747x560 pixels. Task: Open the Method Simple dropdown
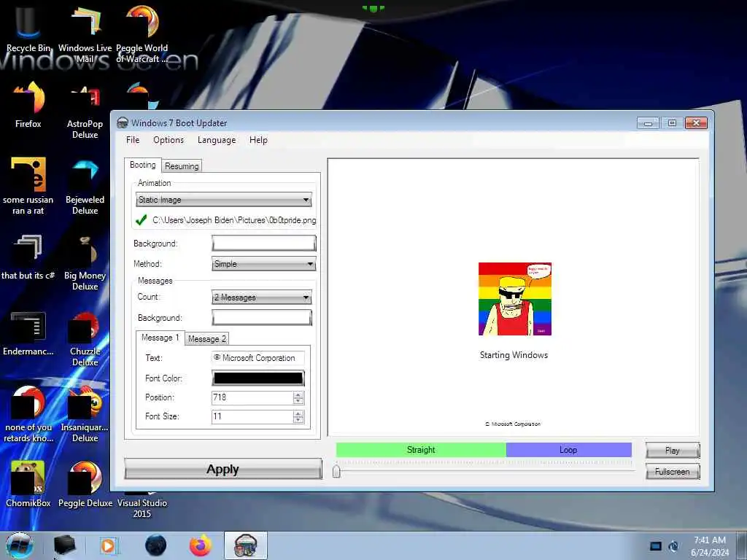[263, 264]
